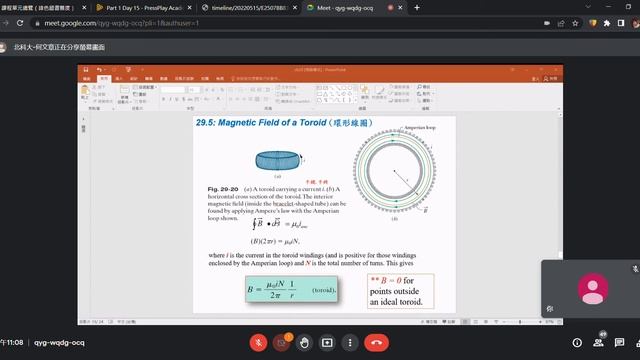
Task: Raise your hand in the meeting
Action: tap(304, 343)
